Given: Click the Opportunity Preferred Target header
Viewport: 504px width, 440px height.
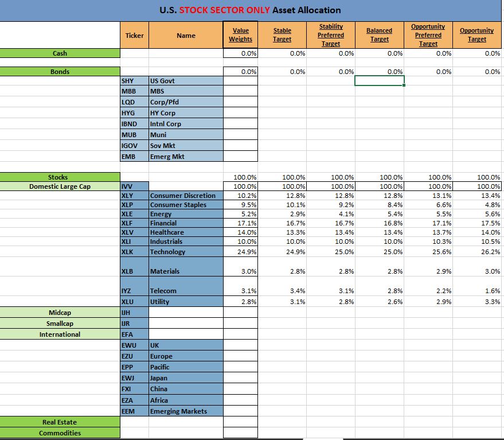Looking at the screenshot, I should (x=428, y=35).
